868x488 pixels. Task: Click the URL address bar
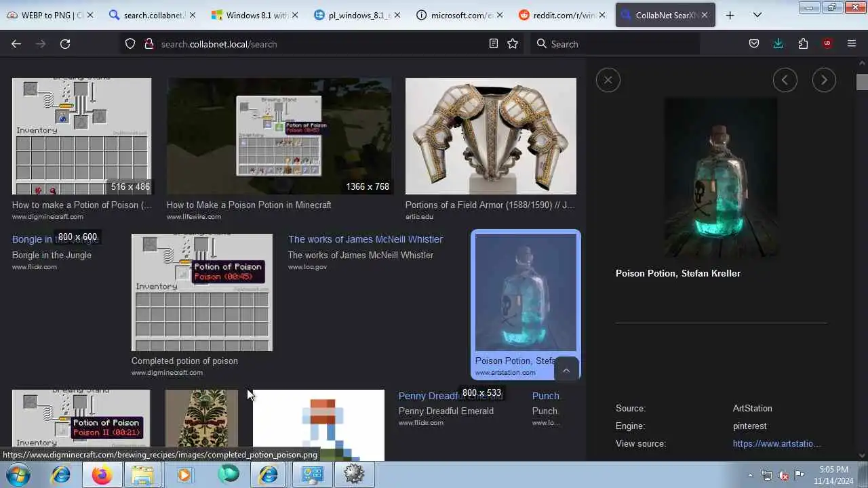pyautogui.click(x=322, y=44)
